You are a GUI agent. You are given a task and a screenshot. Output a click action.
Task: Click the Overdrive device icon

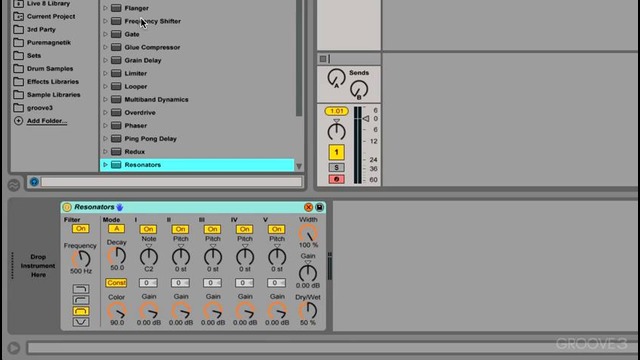116,113
